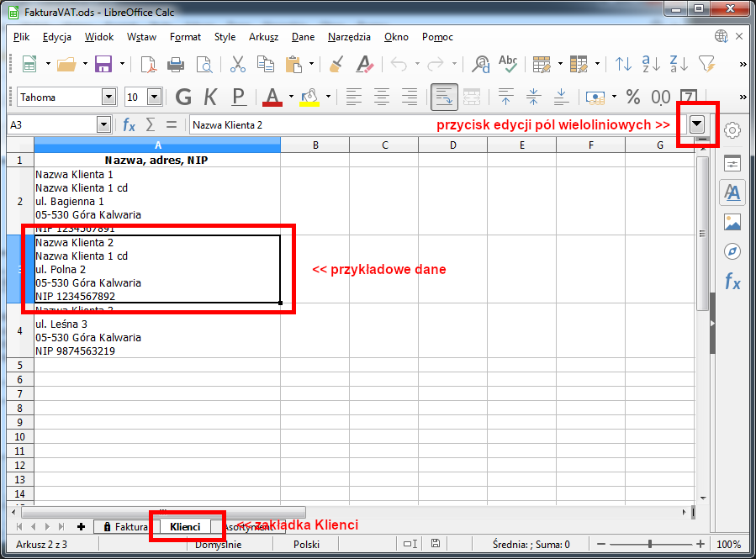This screenshot has width=756, height=559.
Task: Open the font name dropdown
Action: (108, 97)
